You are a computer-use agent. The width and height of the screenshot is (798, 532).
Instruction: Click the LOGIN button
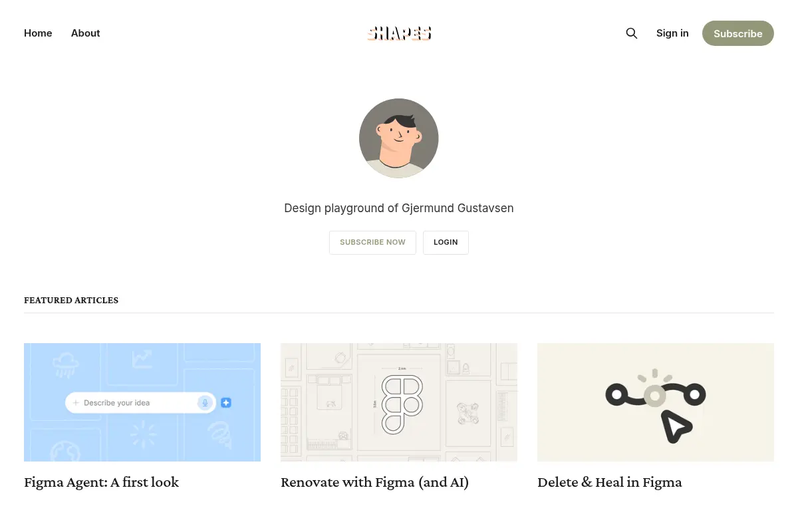[446, 242]
